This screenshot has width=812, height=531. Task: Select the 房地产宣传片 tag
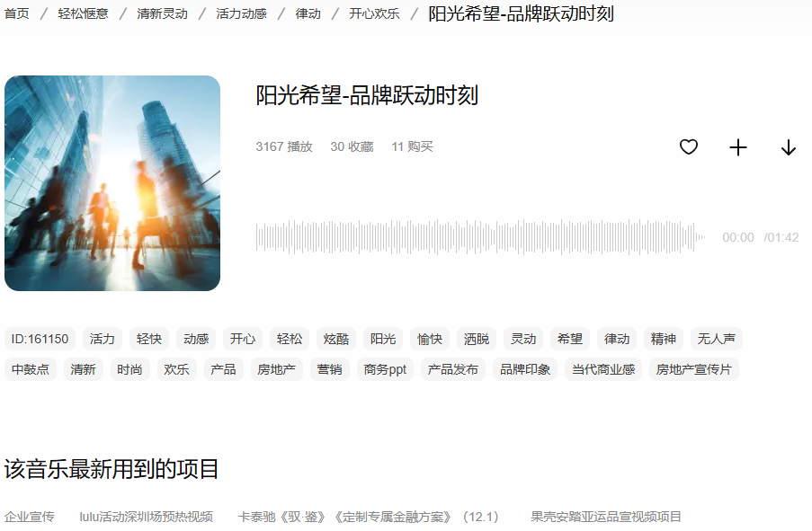(694, 369)
